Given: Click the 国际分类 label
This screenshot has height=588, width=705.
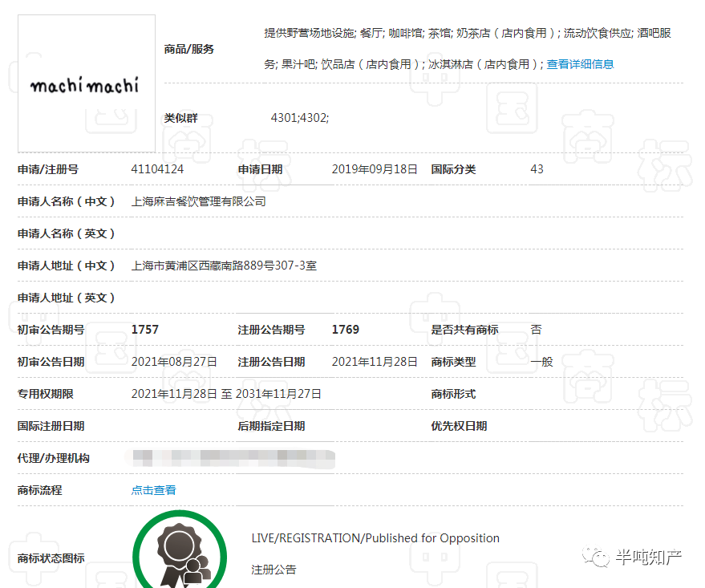Looking at the screenshot, I should click(453, 169).
